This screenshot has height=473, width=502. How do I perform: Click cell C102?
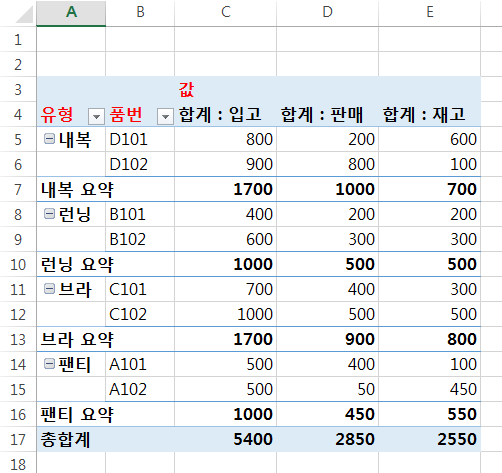(128, 314)
